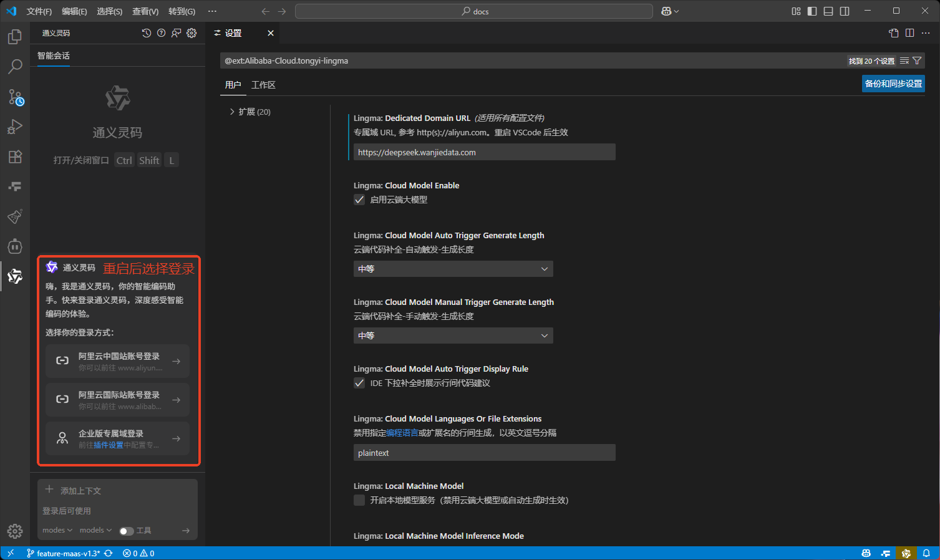
Task: Click the docs command center search bar
Action: tap(474, 11)
